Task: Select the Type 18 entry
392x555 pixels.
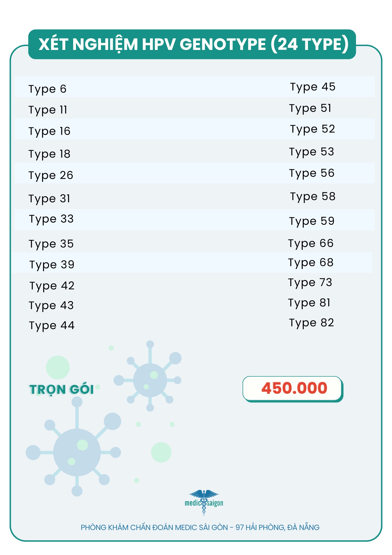Action: [49, 154]
